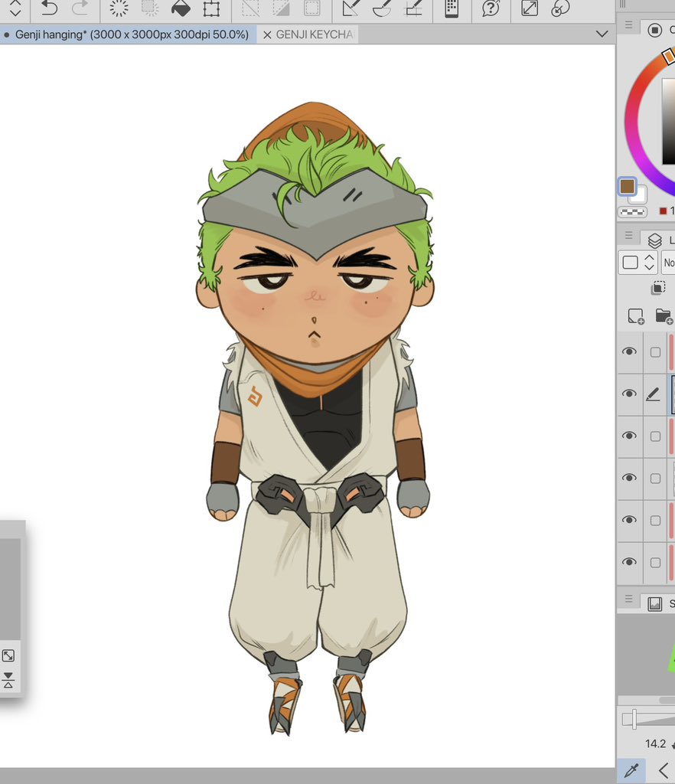Viewport: 675px width, 784px height.
Task: Open Clip Studio Assets icon
Action: coord(560,8)
